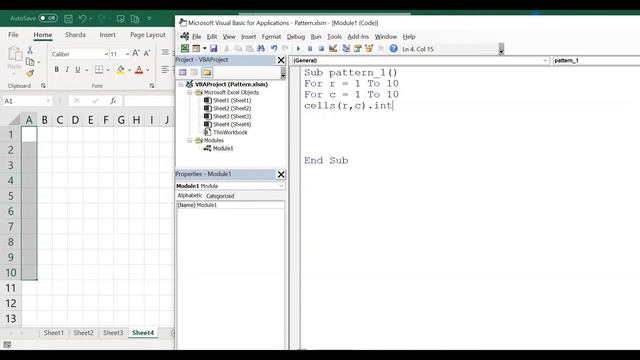
Task: Collapse the Microsoft Excel Objects folder
Action: [x=190, y=93]
